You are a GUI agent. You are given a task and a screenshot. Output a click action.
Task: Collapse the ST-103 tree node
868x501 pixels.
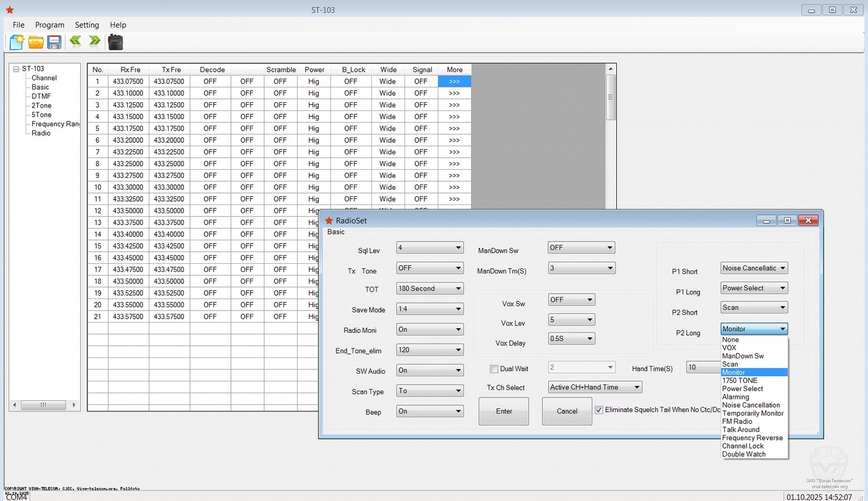(x=16, y=69)
